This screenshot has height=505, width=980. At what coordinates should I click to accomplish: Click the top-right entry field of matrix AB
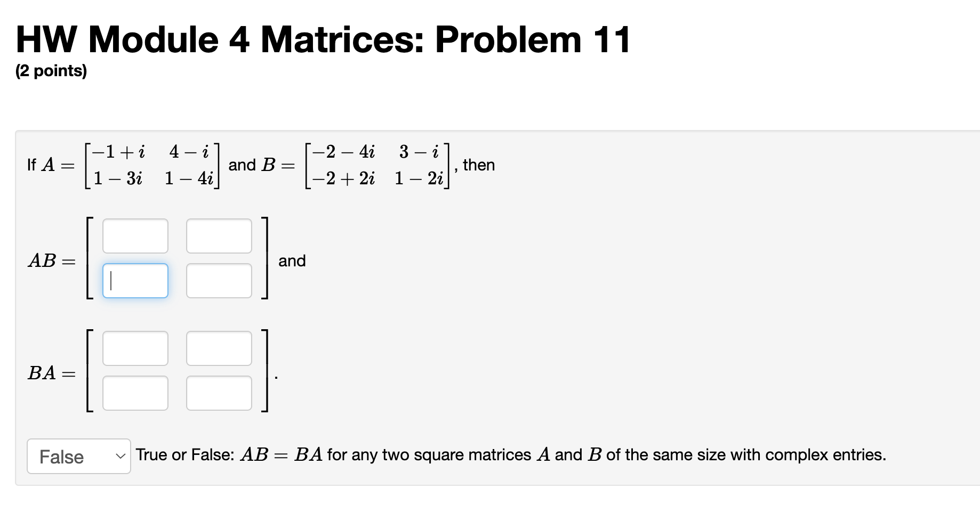pos(219,235)
